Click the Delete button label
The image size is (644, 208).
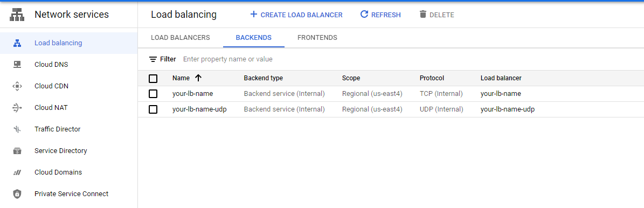tap(442, 15)
